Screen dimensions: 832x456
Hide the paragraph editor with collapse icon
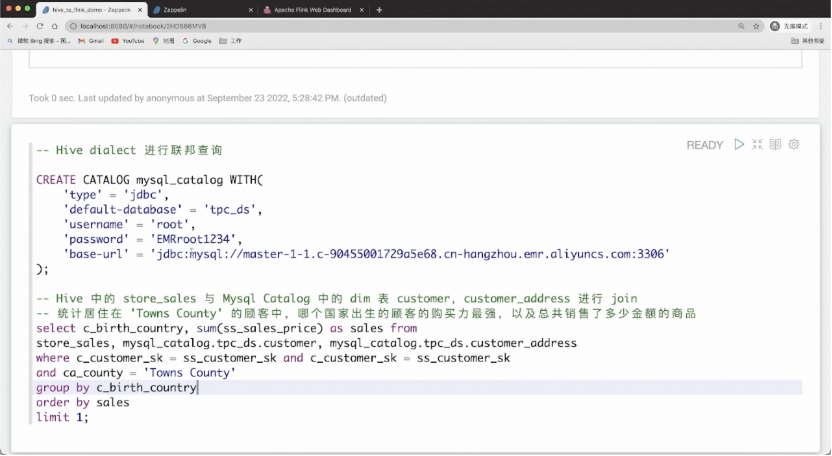click(757, 144)
